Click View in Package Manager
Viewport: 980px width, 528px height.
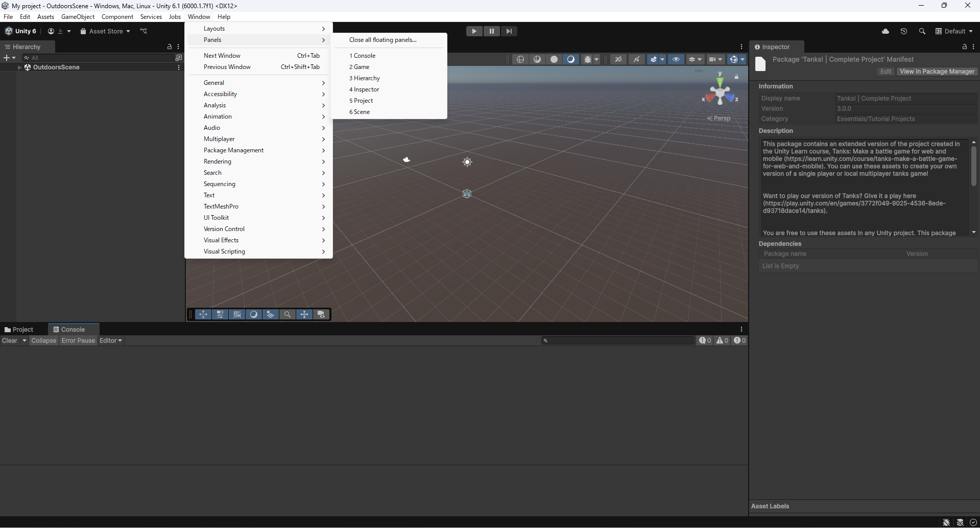pos(937,71)
